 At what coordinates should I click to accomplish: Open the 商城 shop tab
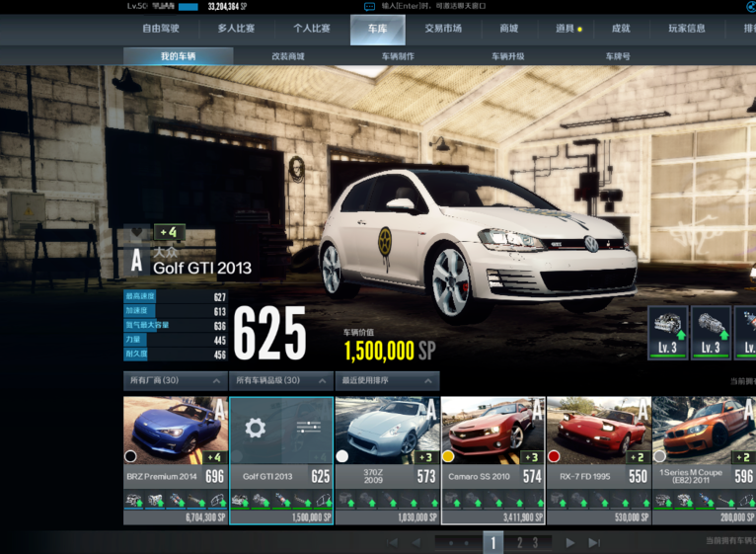coord(508,29)
